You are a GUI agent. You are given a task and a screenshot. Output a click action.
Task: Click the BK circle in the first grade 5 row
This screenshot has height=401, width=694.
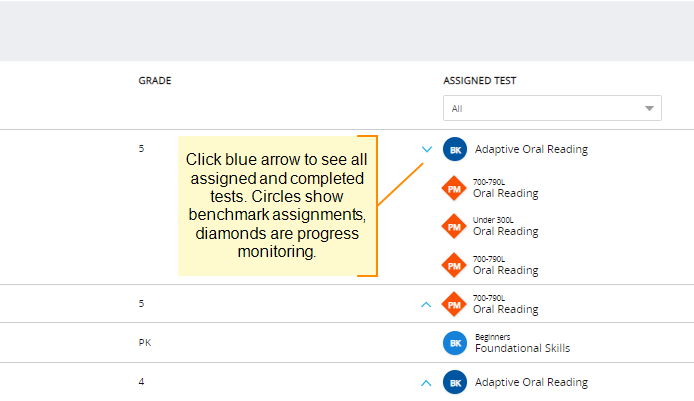[455, 149]
